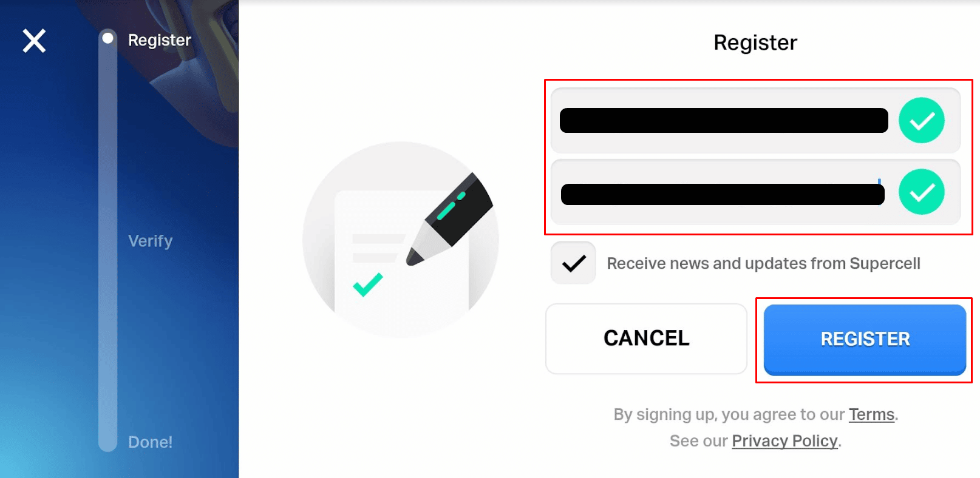
Task: Click the CANCEL button
Action: click(x=646, y=338)
